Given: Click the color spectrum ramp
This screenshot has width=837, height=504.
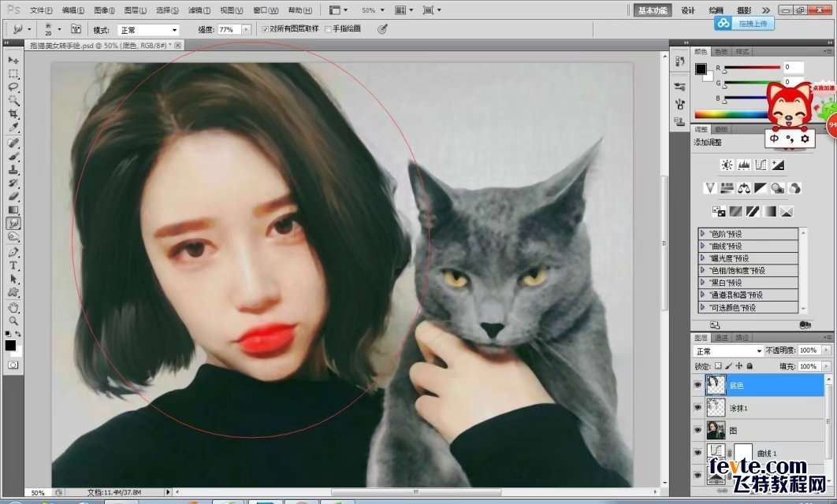Looking at the screenshot, I should [731, 114].
